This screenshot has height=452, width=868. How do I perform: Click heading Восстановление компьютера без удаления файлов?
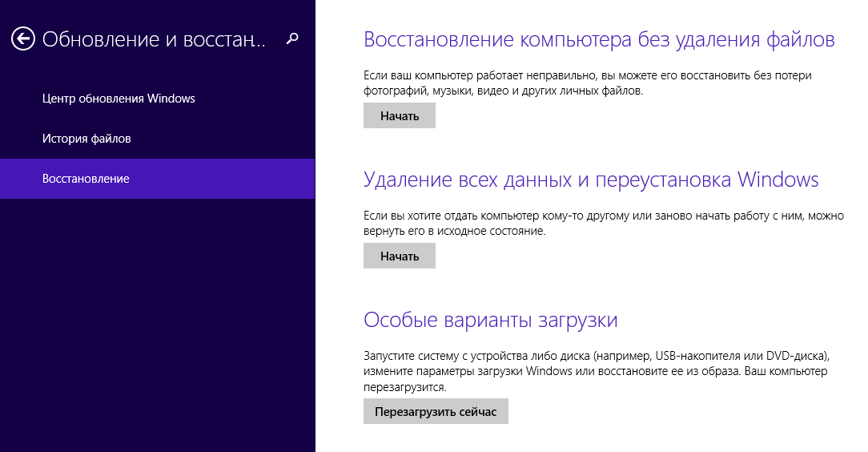click(599, 39)
